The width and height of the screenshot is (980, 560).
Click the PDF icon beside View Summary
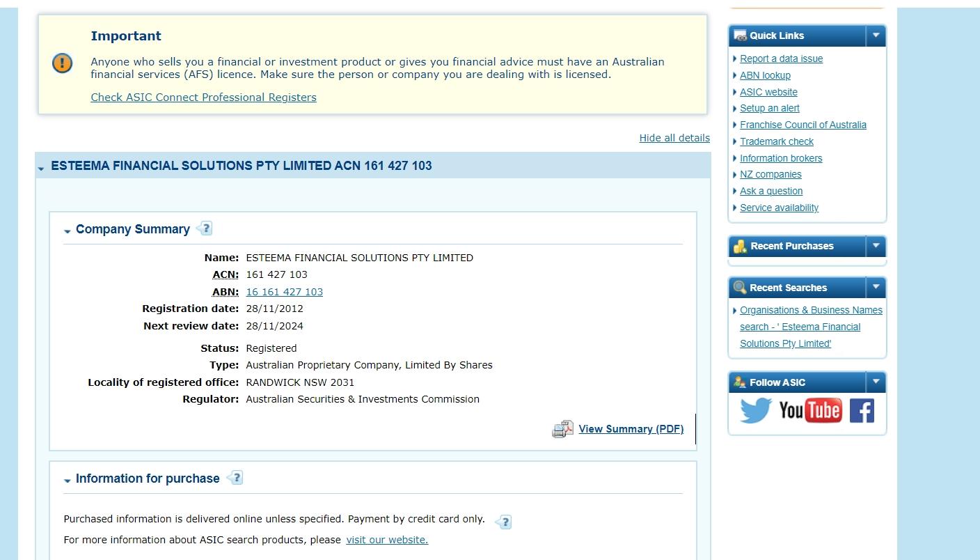coord(562,429)
